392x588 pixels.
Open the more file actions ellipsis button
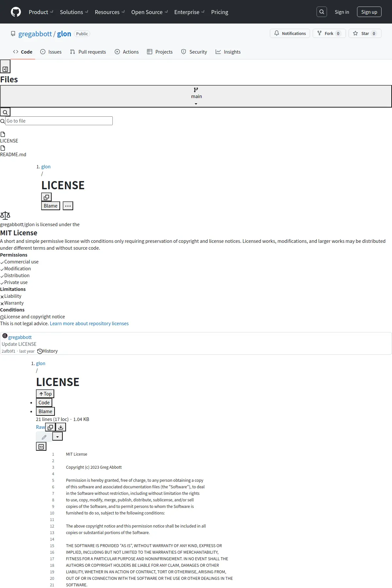click(68, 206)
